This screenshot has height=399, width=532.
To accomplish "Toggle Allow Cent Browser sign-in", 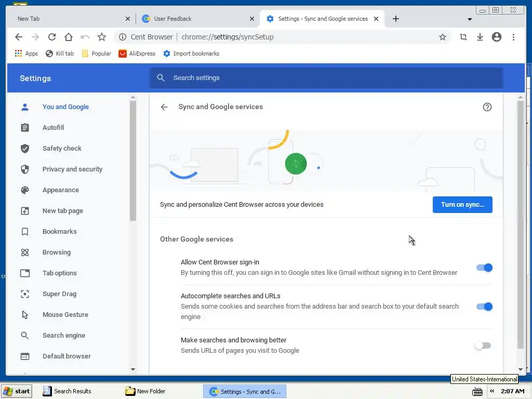I will 484,268.
